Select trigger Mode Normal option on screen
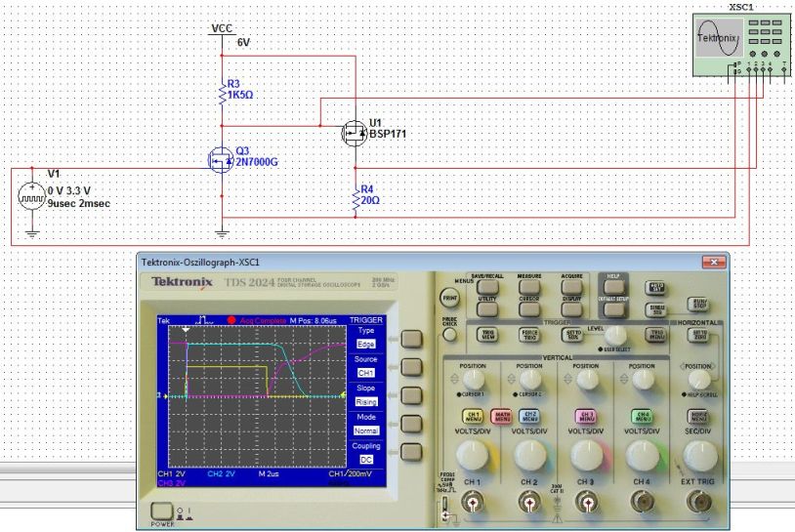Viewport: 795px width, 532px height. point(366,430)
